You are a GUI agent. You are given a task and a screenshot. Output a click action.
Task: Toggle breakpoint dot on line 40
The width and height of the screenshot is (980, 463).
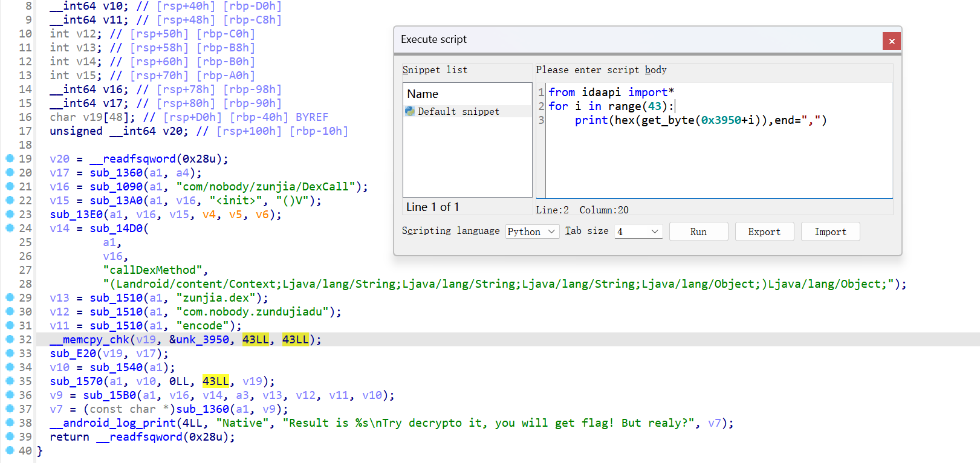[10, 450]
